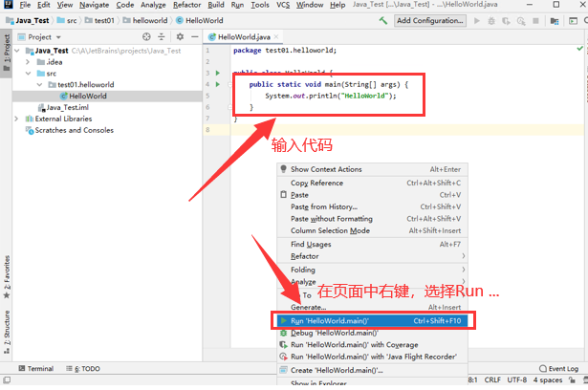Click line 8 in the editor
Viewport: 588px width, 390px height.
click(x=407, y=130)
